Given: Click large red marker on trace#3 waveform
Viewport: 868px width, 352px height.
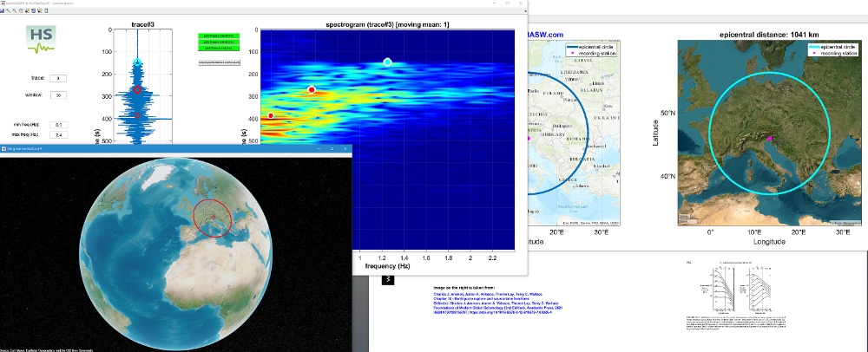Looking at the screenshot, I should point(137,89).
